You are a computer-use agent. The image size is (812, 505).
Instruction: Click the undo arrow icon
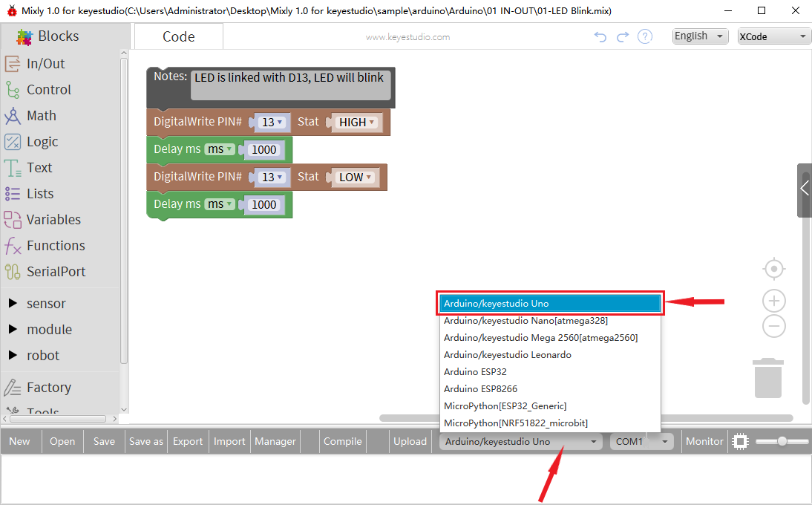pyautogui.click(x=600, y=37)
